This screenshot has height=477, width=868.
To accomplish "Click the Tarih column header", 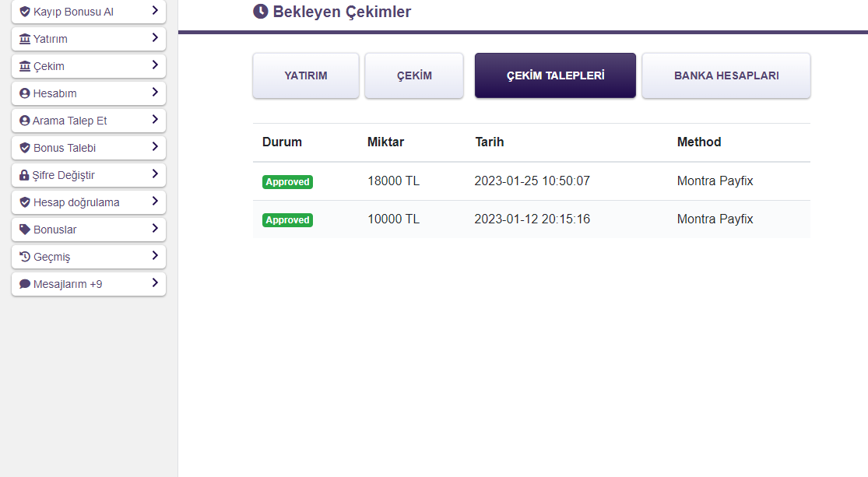I will pos(490,142).
